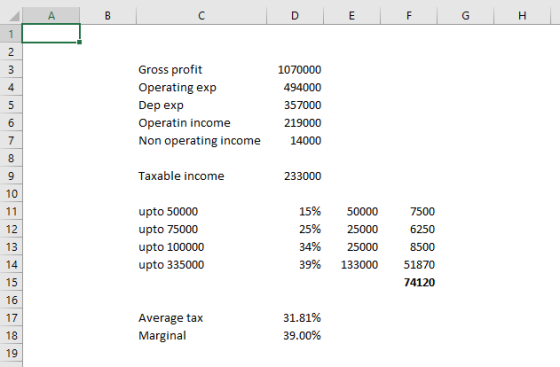Screen dimensions: 560x367
Task: Click the 'Average tax' cell
Action: coord(201,318)
